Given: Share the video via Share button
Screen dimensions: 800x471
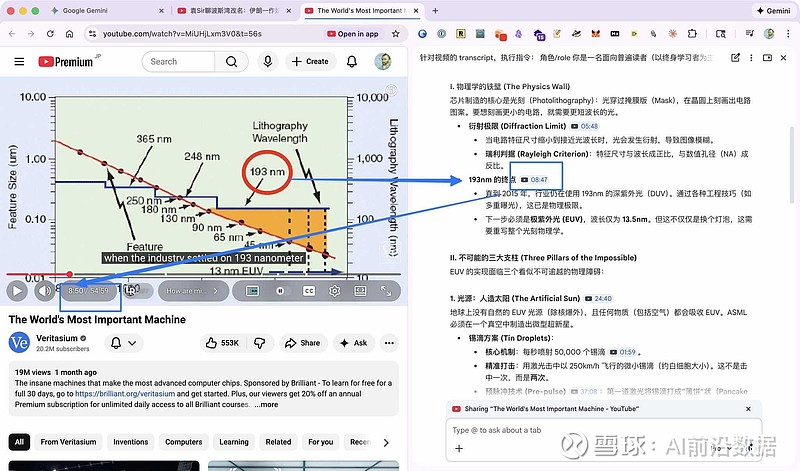Looking at the screenshot, I should click(x=303, y=343).
